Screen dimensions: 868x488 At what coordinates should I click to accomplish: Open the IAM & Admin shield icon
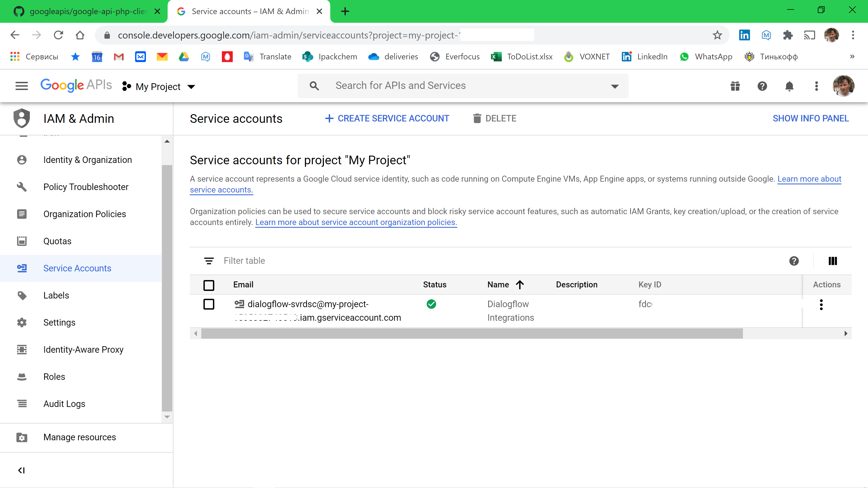point(22,118)
